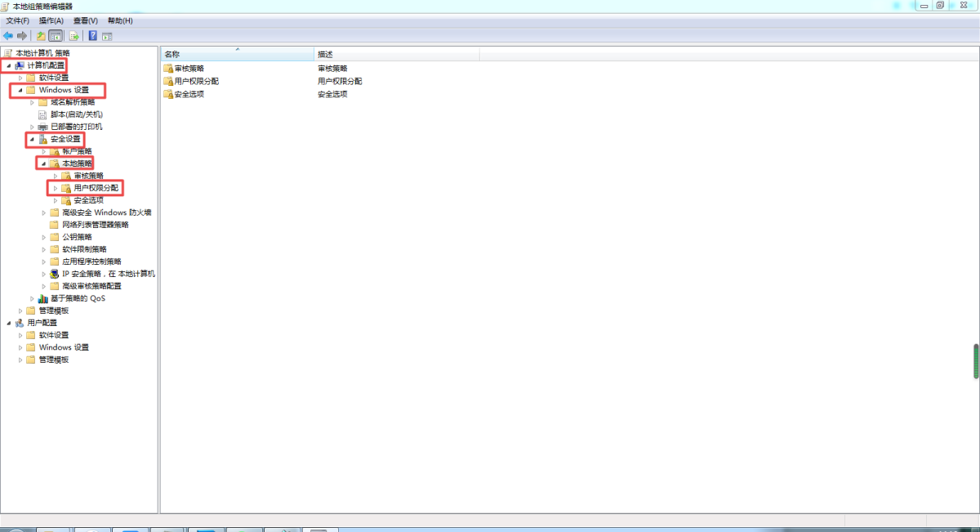Viewport: 980px width, 532px height.
Task: Select Windows 设置 under 用户配置
Action: tap(64, 347)
